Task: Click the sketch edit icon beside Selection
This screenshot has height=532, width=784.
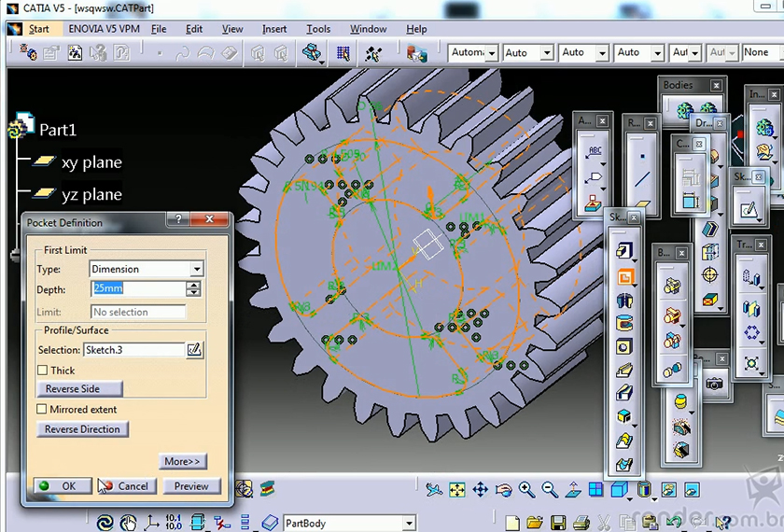Action: (194, 350)
